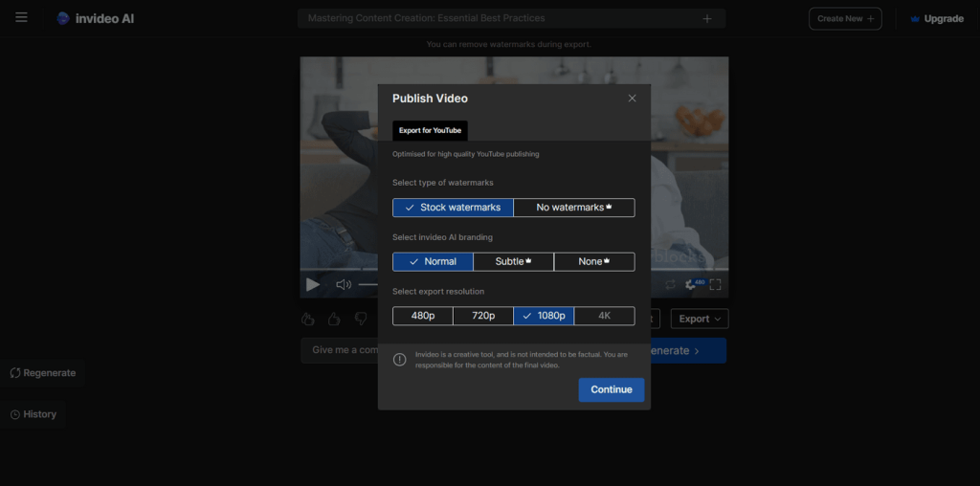Choose Normal invideo AI branding
980x486 pixels.
click(x=433, y=262)
